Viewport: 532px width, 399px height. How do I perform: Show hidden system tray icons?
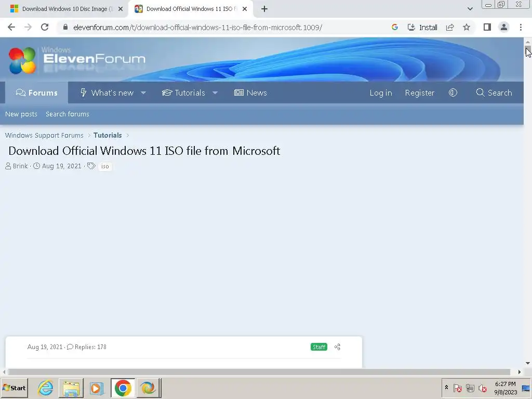[x=446, y=388]
